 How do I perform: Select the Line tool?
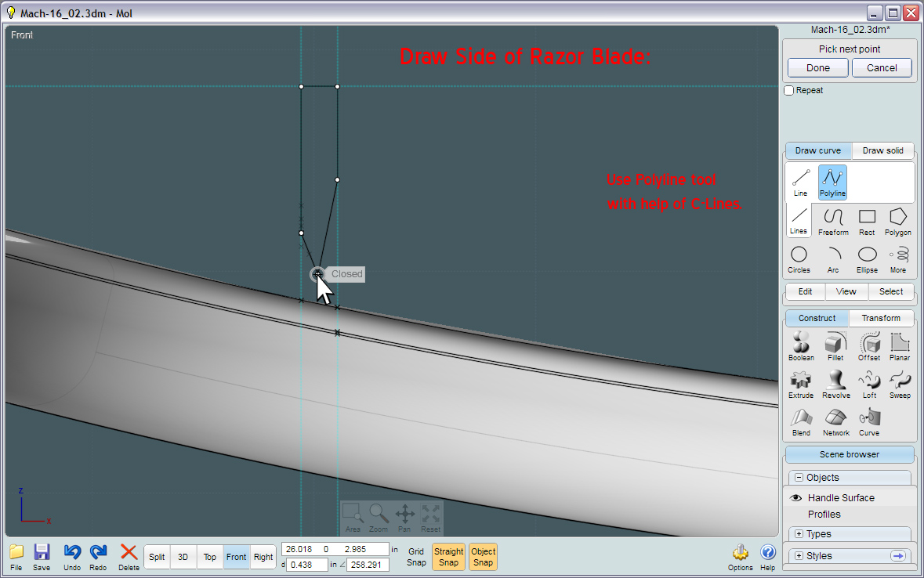coord(800,182)
